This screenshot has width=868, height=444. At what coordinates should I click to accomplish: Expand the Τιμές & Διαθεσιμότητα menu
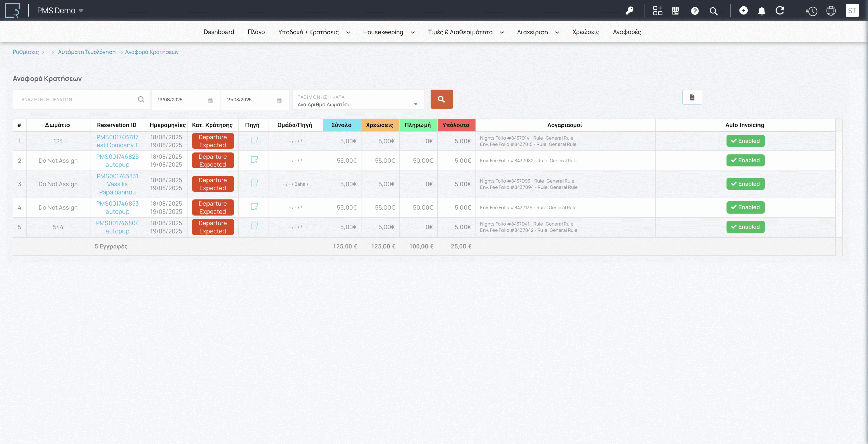pyautogui.click(x=466, y=32)
